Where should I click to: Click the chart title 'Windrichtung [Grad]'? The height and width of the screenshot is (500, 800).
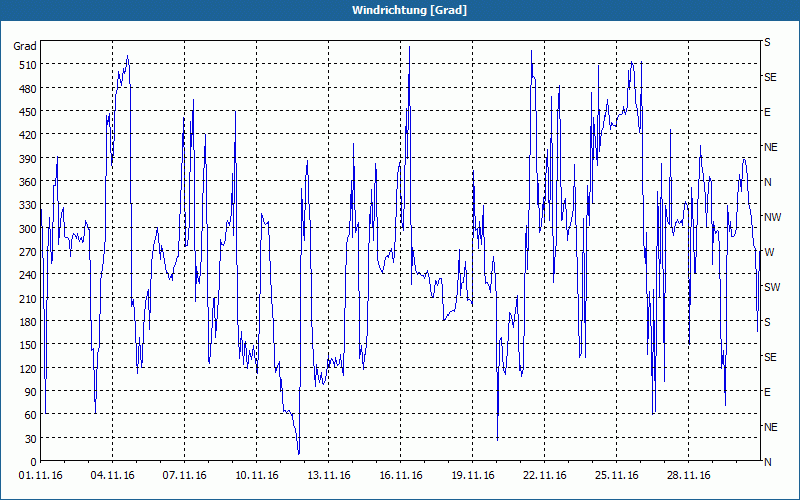[409, 10]
